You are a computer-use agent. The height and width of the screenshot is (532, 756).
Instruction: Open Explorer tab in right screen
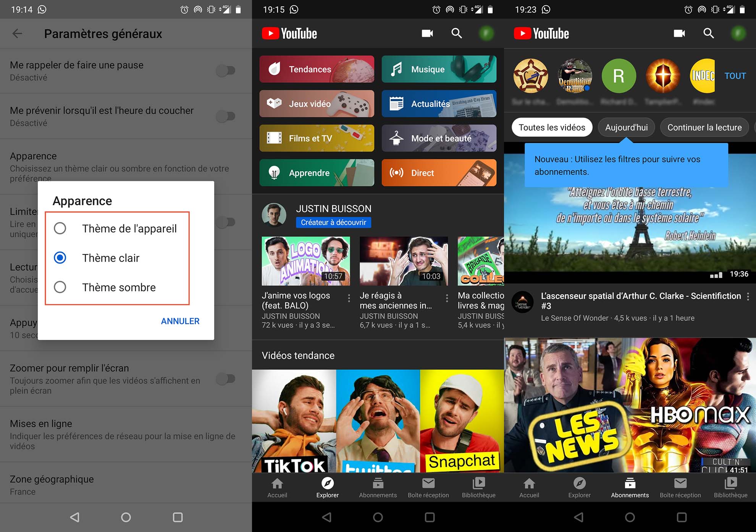580,488
